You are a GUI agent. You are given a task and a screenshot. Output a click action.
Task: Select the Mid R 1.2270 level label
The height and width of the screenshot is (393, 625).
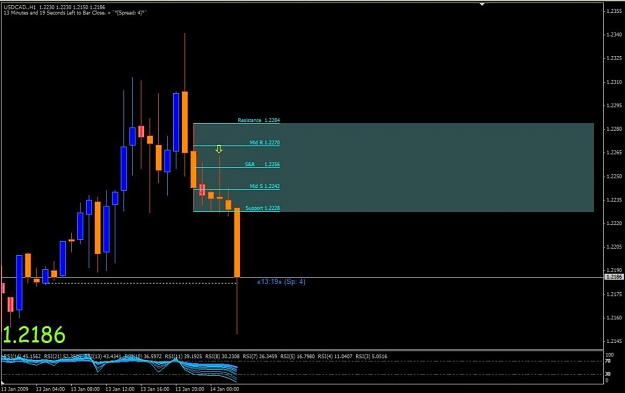[x=265, y=142]
